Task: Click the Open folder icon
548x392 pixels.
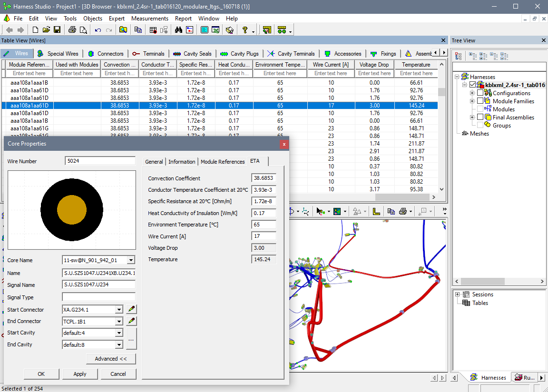Action: click(46, 30)
